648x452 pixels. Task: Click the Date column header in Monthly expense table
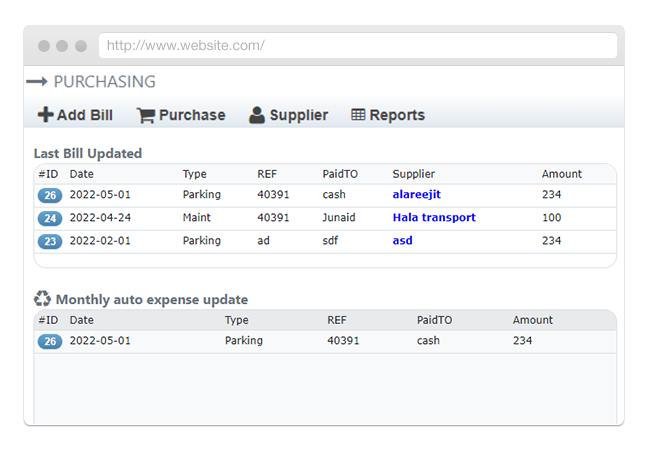[x=81, y=320]
